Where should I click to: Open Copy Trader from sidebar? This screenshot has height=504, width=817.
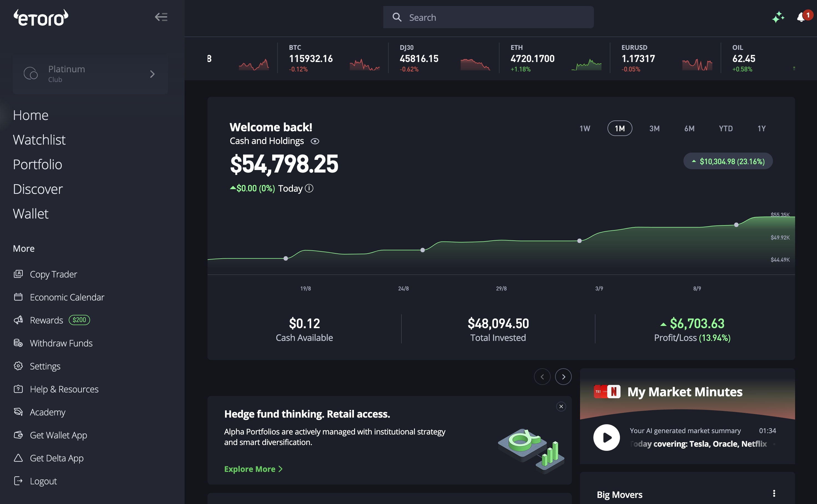(x=53, y=274)
